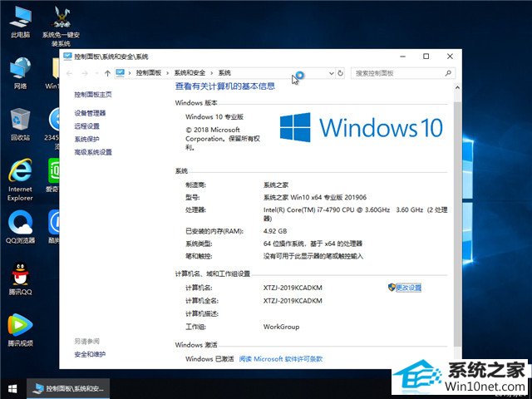
Task: Launch QQ浏览器 from desktop
Action: point(20,227)
